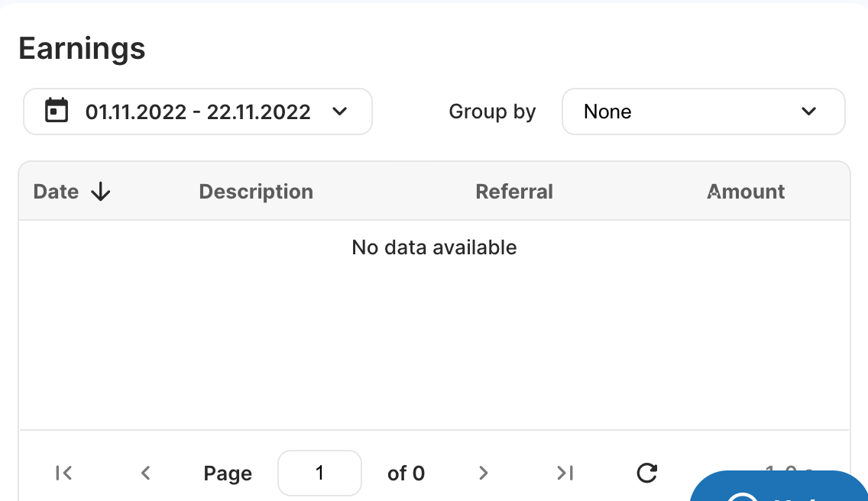Jump to the last page

tap(565, 473)
